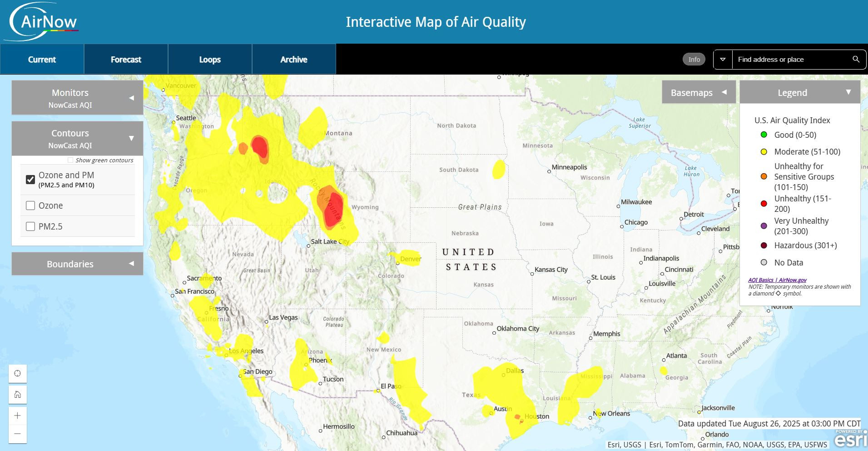Switch to the Current tab
868x451 pixels.
point(42,59)
